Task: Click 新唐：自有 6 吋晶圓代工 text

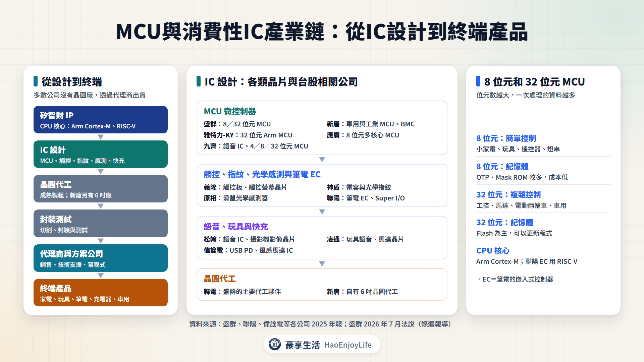Action: coord(362,292)
